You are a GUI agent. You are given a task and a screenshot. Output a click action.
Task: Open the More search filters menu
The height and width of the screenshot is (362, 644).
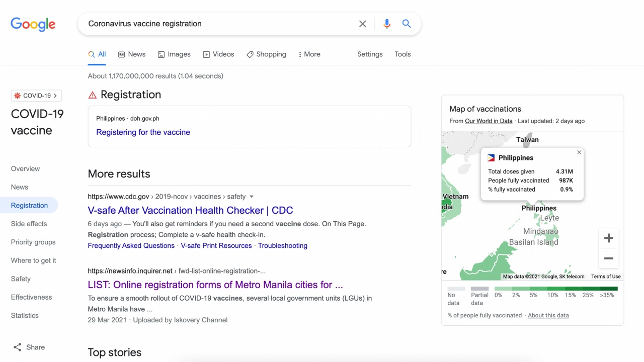[x=309, y=54]
